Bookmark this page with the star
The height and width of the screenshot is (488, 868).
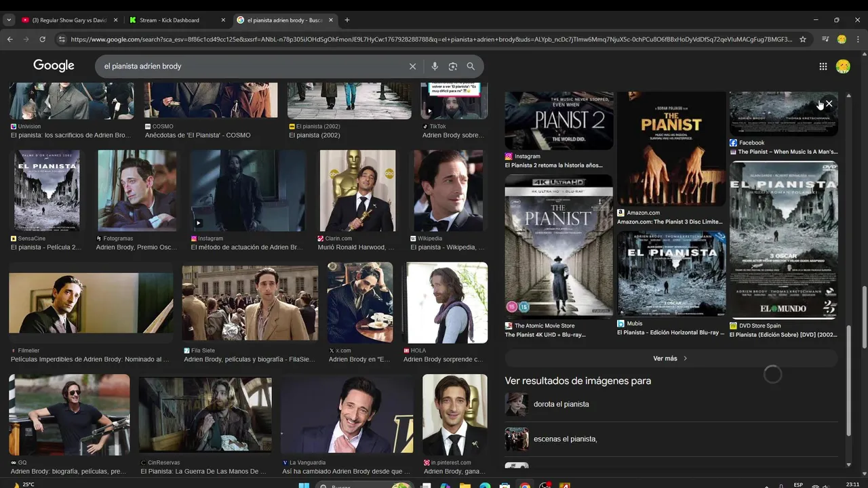pyautogui.click(x=803, y=39)
